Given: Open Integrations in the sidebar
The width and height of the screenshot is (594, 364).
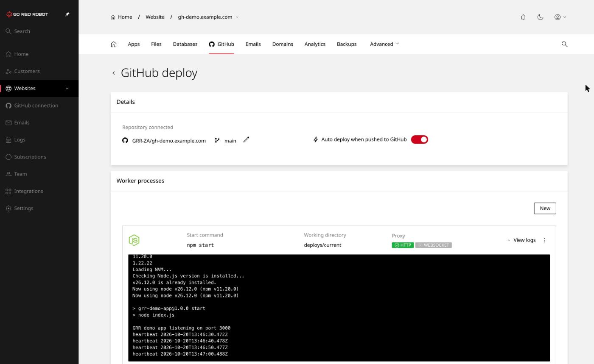Looking at the screenshot, I should (x=39, y=191).
